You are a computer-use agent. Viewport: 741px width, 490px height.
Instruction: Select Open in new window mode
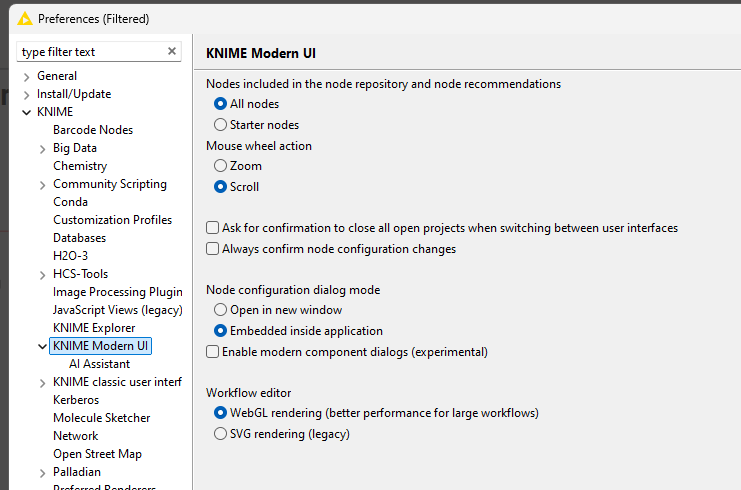pos(220,310)
